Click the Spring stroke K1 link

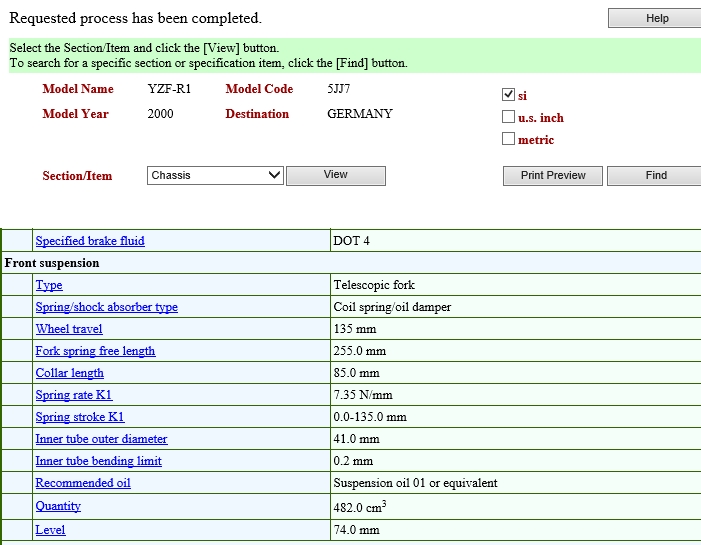80,417
